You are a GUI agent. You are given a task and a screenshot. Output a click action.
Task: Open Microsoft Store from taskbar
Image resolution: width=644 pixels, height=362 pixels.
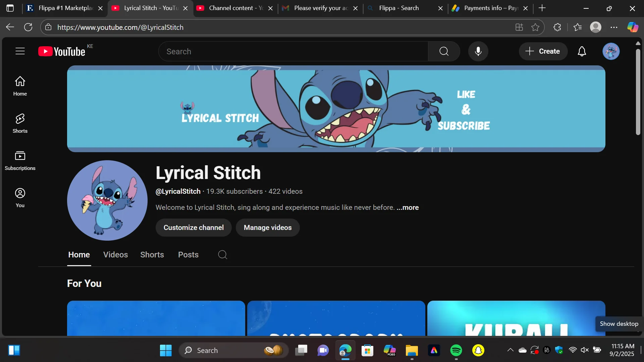tap(367, 350)
